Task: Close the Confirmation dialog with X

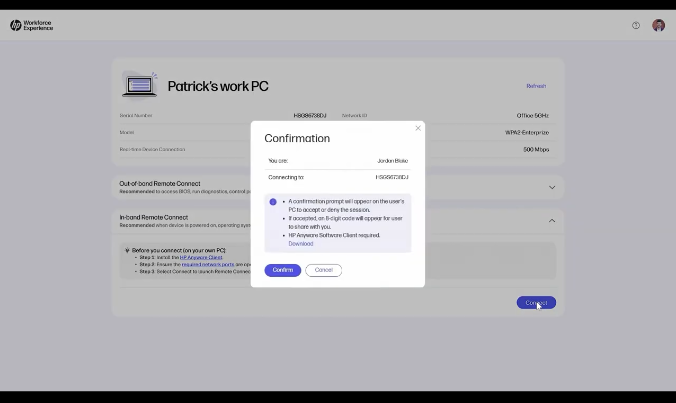Action: click(418, 128)
